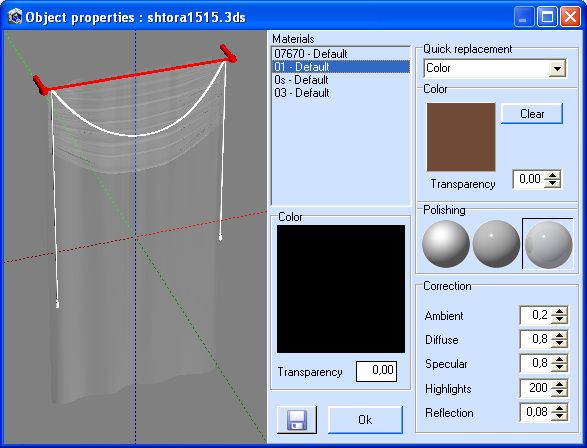Click the Clear color button
Image resolution: width=587 pixels, height=448 pixels.
(532, 114)
